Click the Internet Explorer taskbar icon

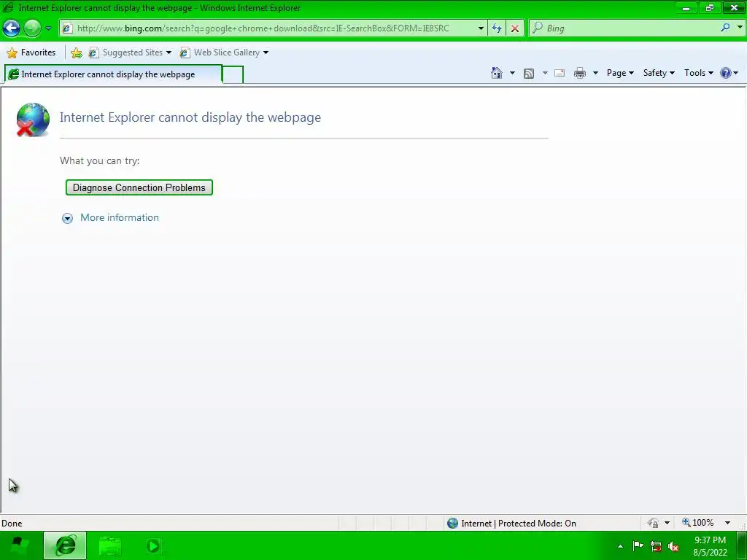(65, 545)
